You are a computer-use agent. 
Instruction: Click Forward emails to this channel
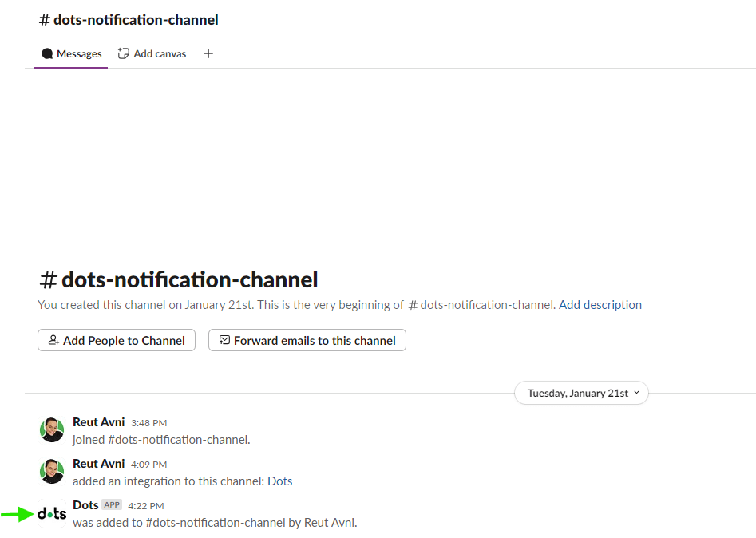tap(307, 340)
